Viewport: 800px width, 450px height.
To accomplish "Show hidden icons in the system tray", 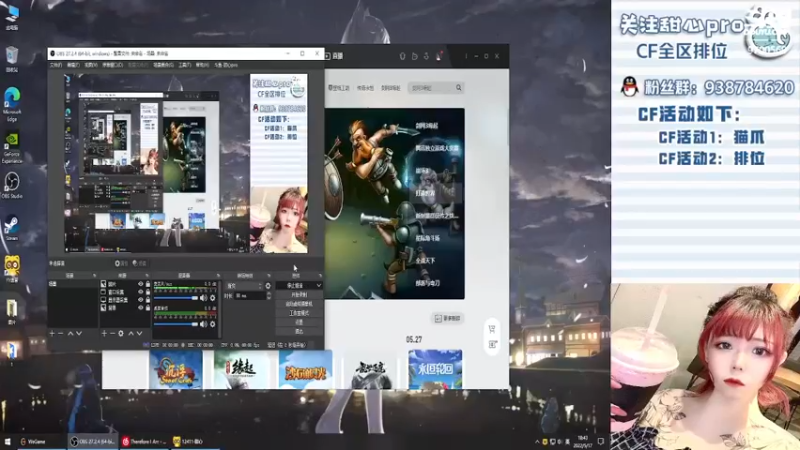I will 537,442.
